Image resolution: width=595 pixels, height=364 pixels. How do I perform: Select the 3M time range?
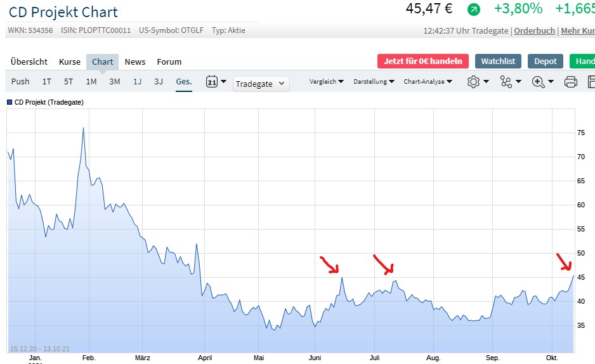115,82
